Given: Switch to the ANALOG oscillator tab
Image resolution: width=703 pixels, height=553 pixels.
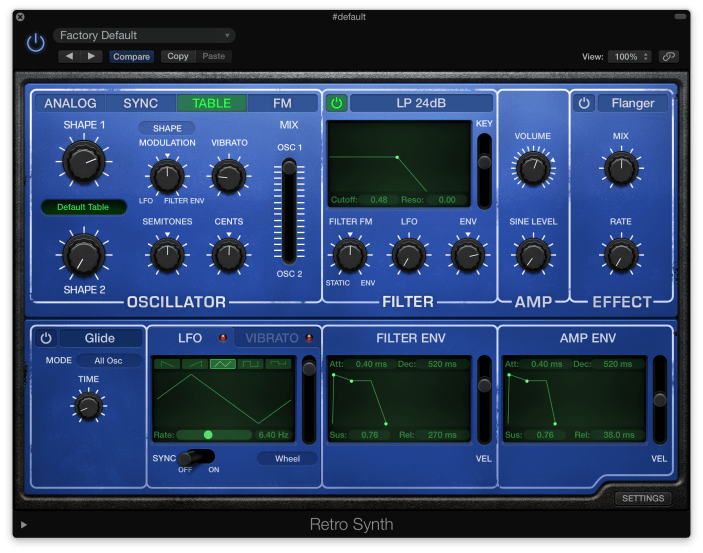Looking at the screenshot, I should tap(71, 103).
